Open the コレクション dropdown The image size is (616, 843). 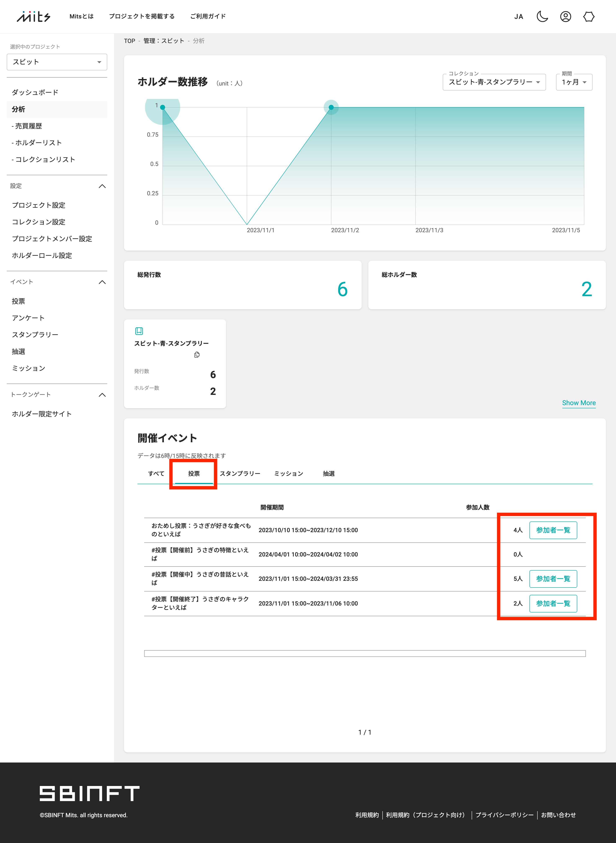pos(494,82)
